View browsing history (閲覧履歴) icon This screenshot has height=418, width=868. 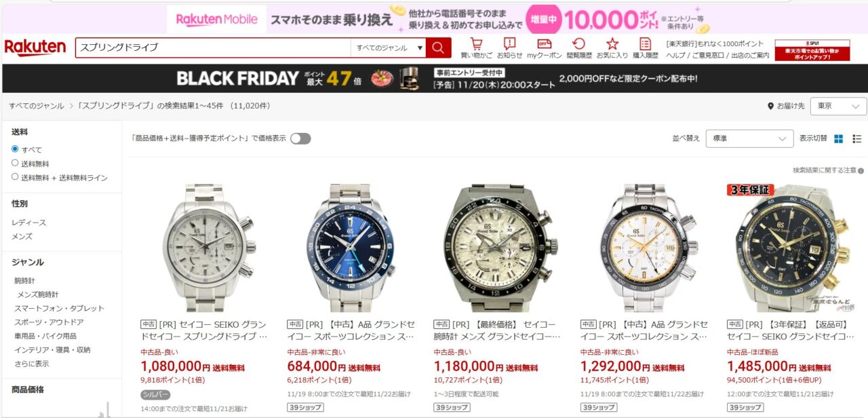point(579,44)
